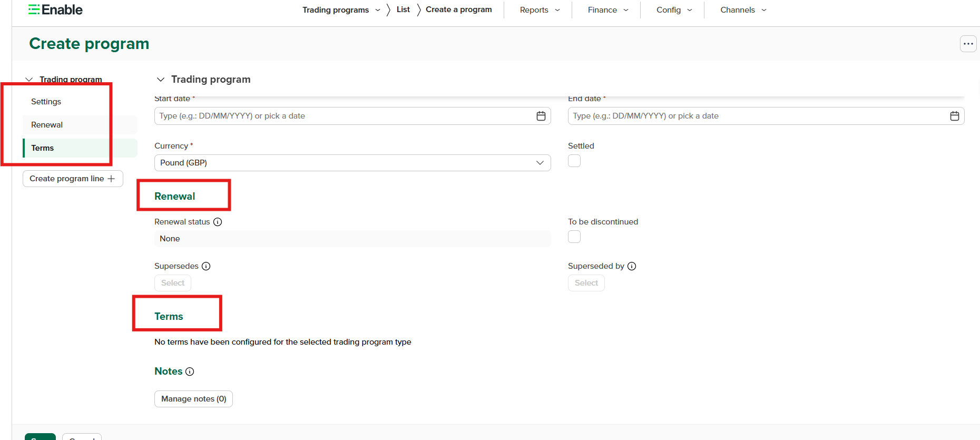Show Superseded by info tooltip
The image size is (980, 440).
pyautogui.click(x=632, y=266)
